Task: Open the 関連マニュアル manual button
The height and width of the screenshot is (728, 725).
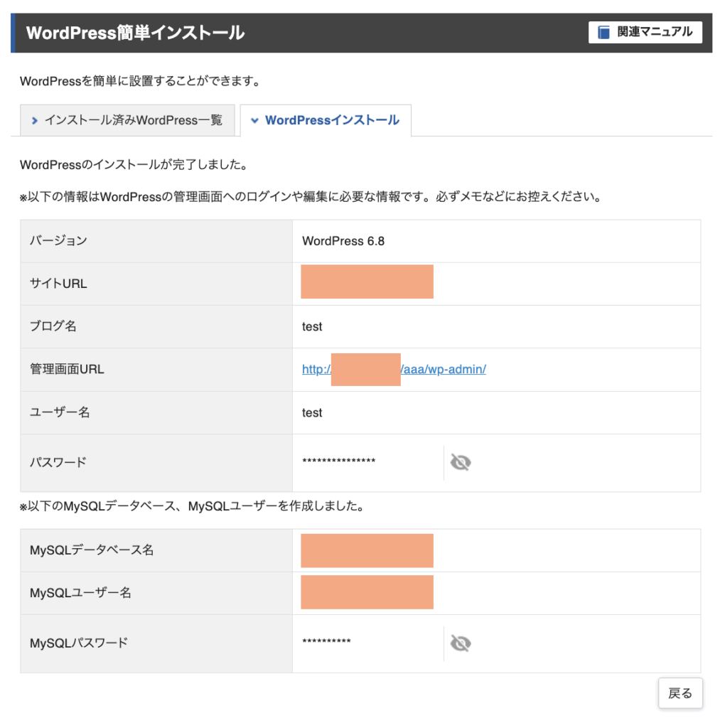Action: point(645,33)
